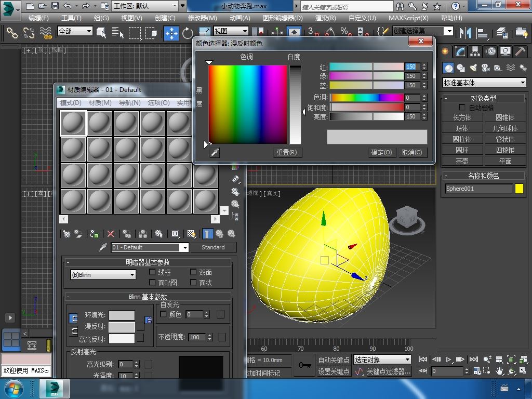
Task: Click 取消(C) in color selector
Action: click(412, 152)
